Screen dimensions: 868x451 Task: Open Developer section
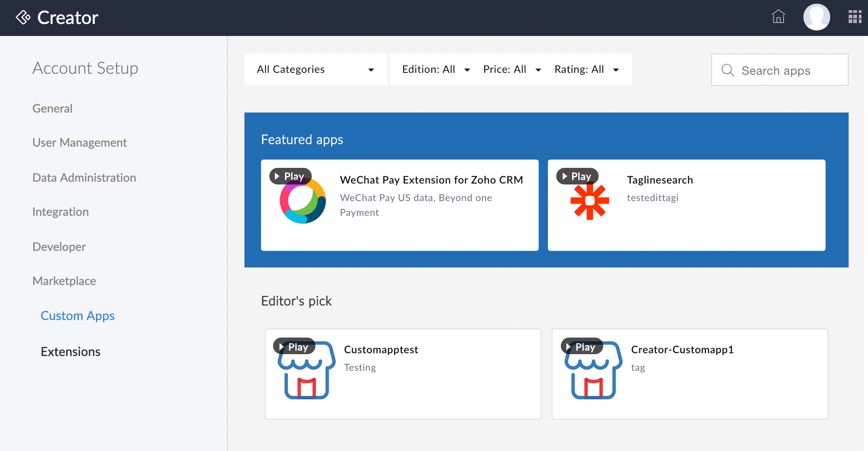point(59,247)
